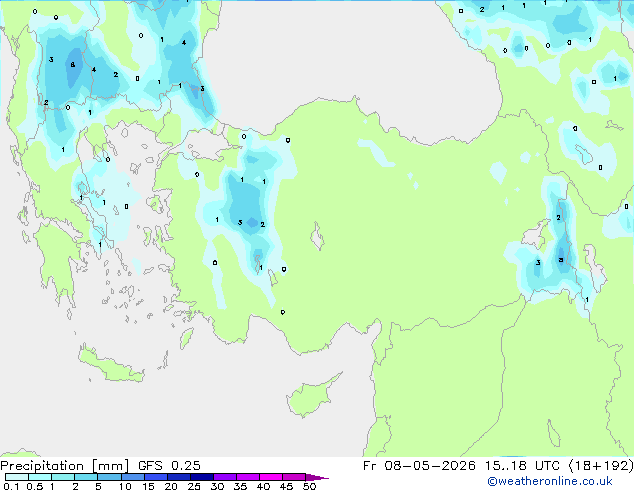Click the '50' legend scale label
This screenshot has width=634, height=490.
[x=309, y=486]
